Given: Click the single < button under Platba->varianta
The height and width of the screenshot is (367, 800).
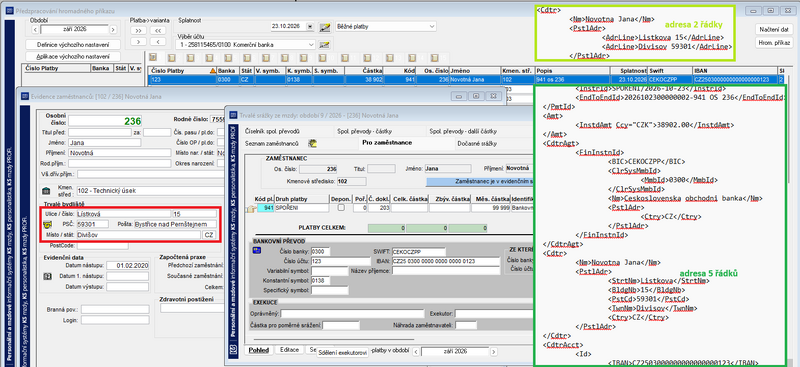Looking at the screenshot, I should pyautogui.click(x=158, y=41).
